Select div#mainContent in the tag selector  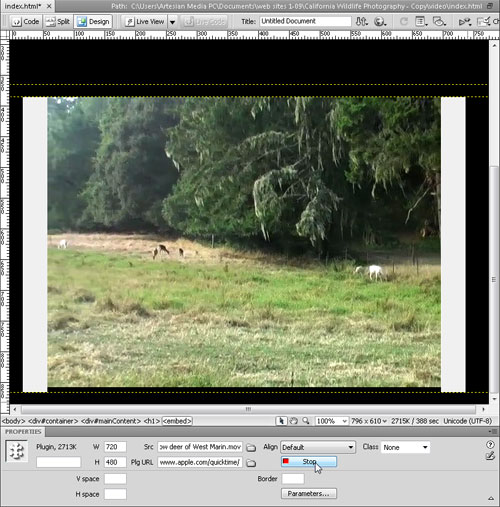(111, 421)
